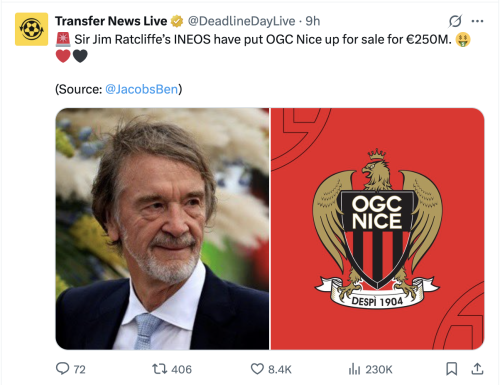Image resolution: width=500 pixels, height=385 pixels.
Task: Open the three-dot more options menu
Action: (477, 21)
